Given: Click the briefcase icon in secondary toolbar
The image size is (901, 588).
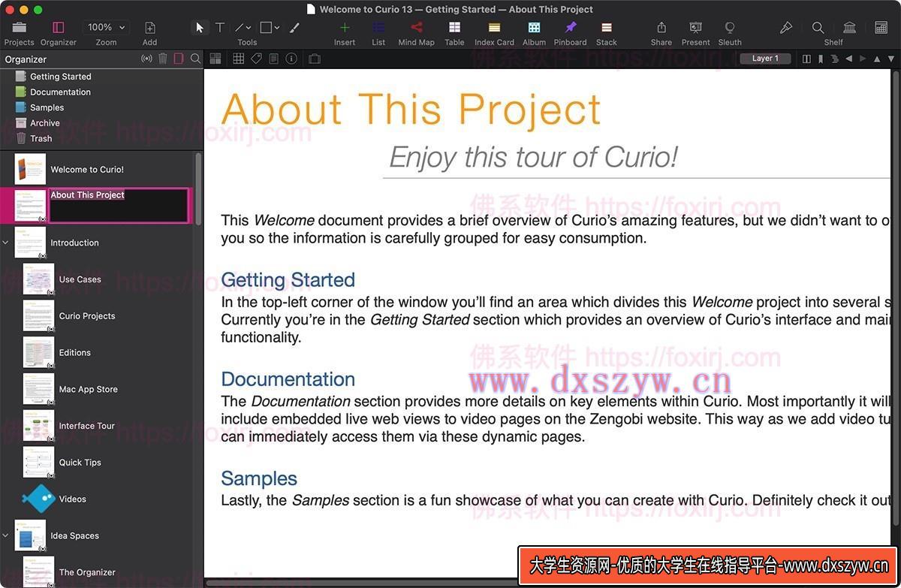Looking at the screenshot, I should (x=315, y=59).
